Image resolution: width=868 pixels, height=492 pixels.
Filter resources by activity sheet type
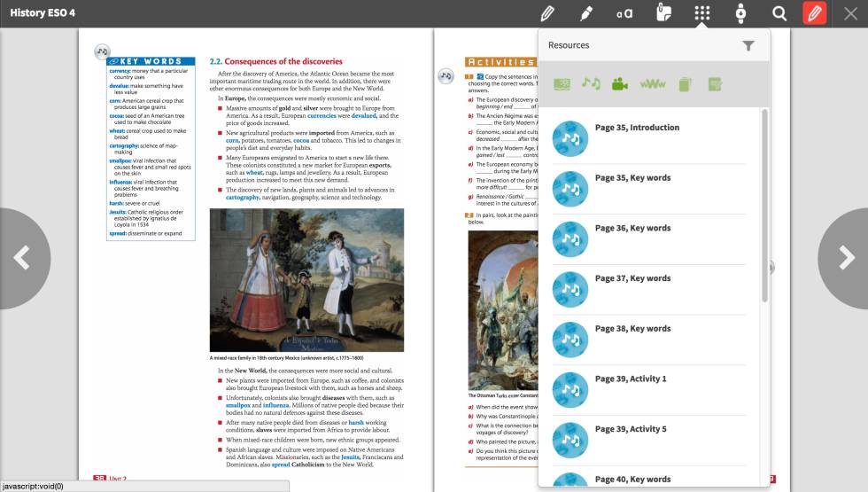(x=715, y=84)
